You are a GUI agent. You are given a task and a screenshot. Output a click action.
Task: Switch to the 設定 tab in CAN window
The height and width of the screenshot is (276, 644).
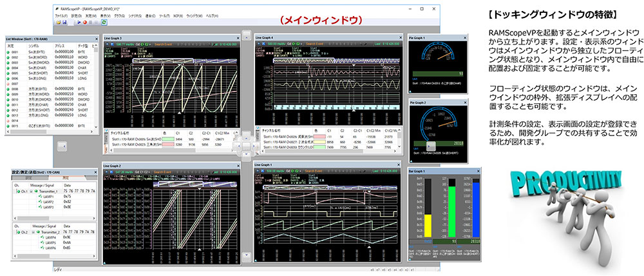pyautogui.click(x=28, y=178)
